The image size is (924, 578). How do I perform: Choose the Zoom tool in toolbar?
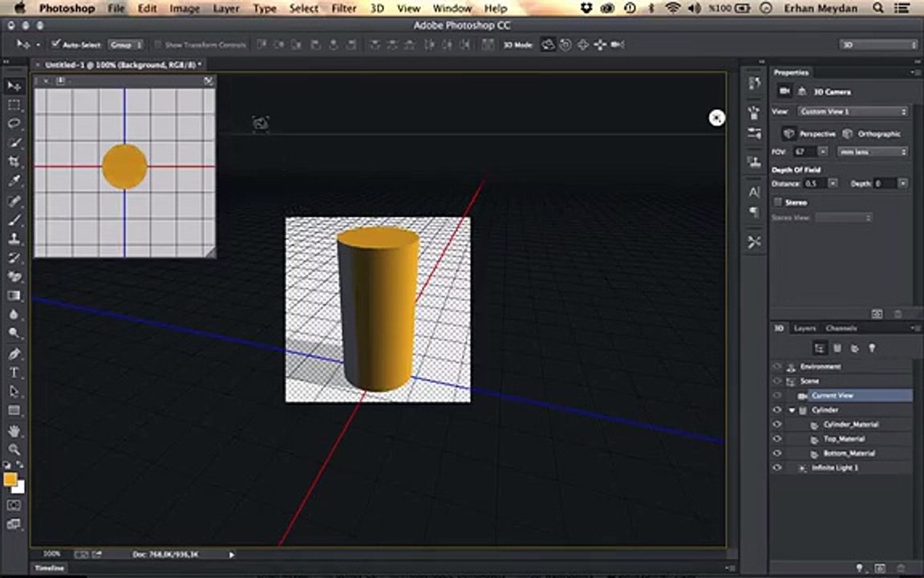14,450
